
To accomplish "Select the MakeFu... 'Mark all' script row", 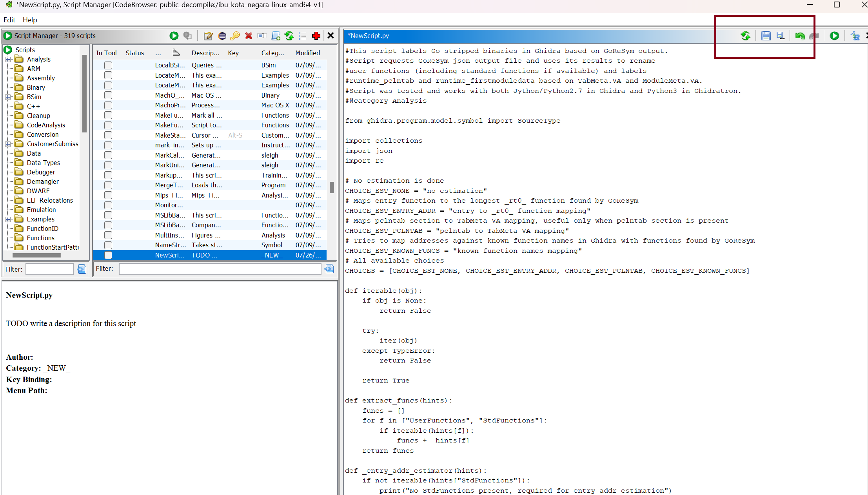I will [x=210, y=115].
